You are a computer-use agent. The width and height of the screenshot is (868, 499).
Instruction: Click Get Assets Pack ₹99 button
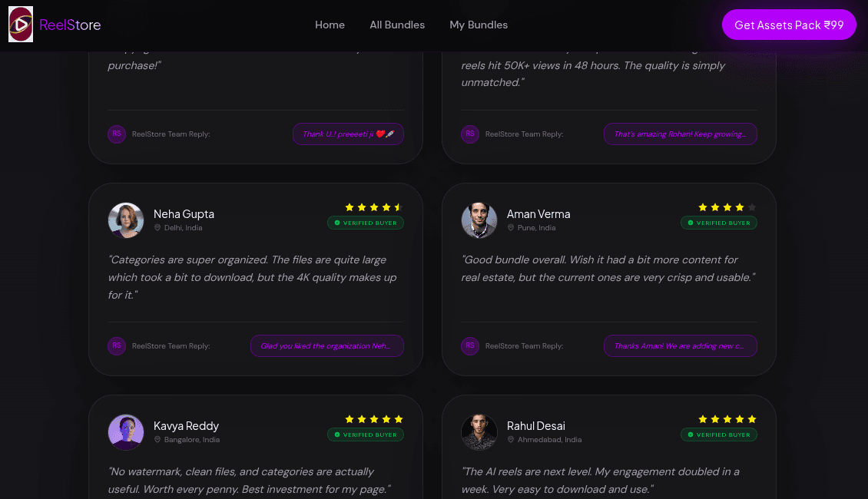[x=789, y=25]
